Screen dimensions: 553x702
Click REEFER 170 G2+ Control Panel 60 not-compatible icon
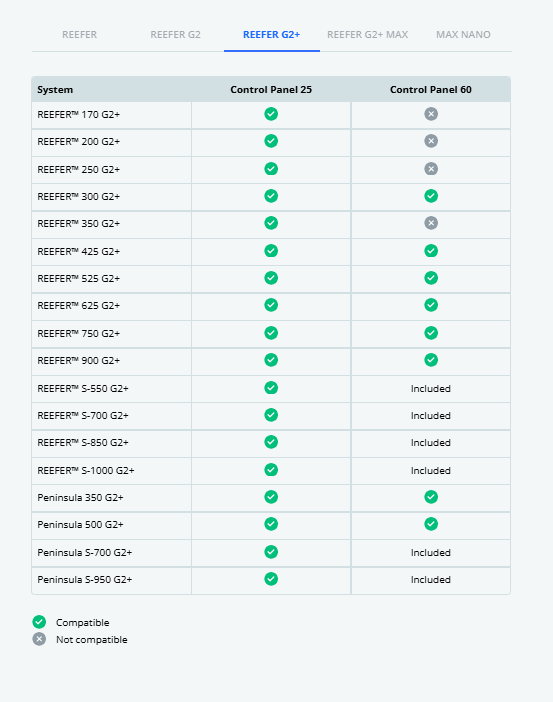point(431,114)
